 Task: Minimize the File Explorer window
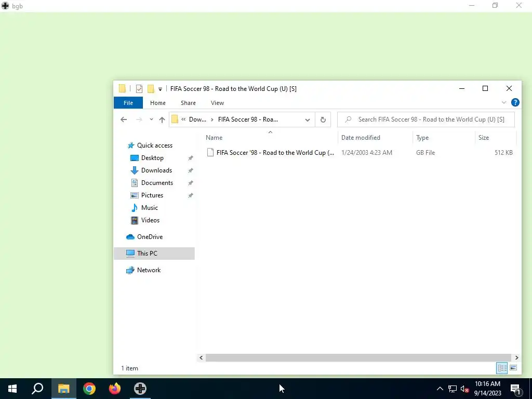pos(462,88)
